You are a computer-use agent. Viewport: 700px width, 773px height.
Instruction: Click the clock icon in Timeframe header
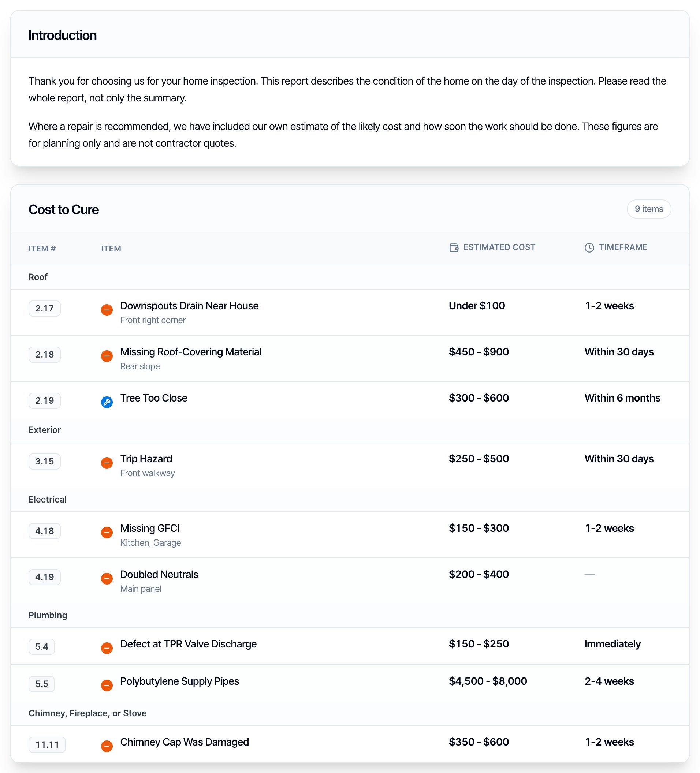tap(589, 248)
